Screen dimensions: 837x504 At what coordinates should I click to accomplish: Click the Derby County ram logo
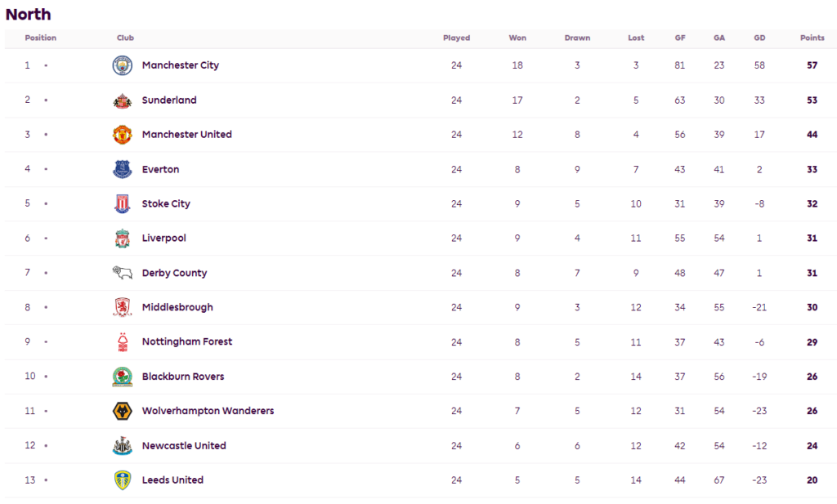[x=122, y=273]
